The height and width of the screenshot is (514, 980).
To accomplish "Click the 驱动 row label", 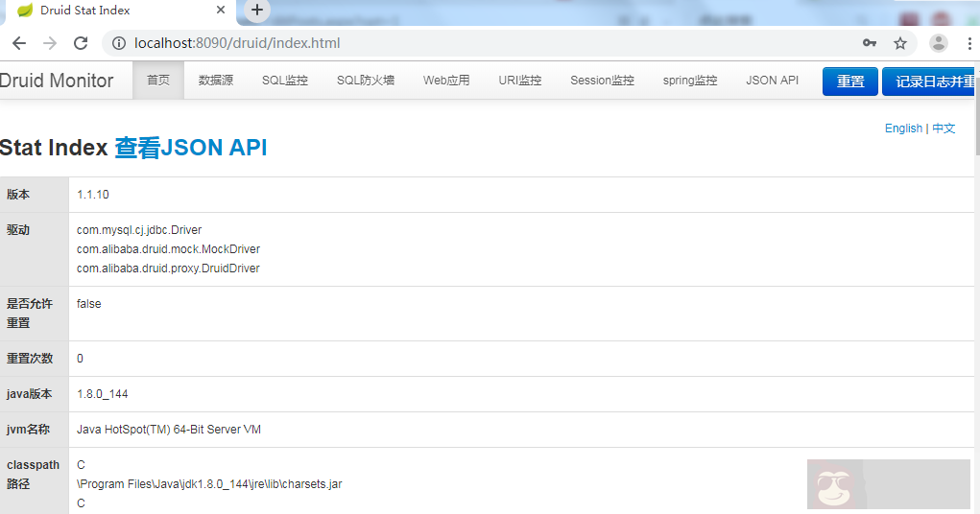I will (x=18, y=230).
